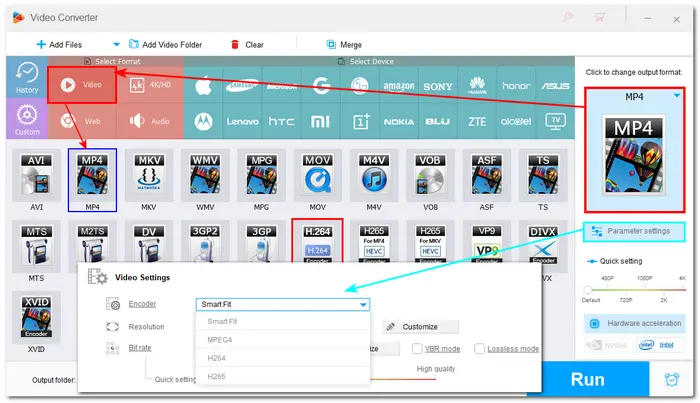This screenshot has width=700, height=403.
Task: Choose the ASUS device brand
Action: click(555, 86)
